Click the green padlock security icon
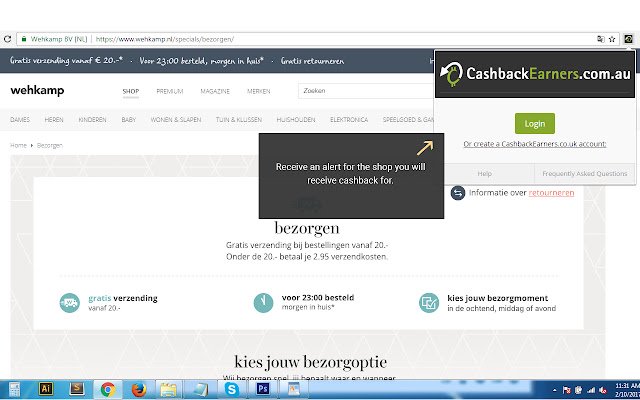Screen dimensions: 640x400 [x=24, y=39]
